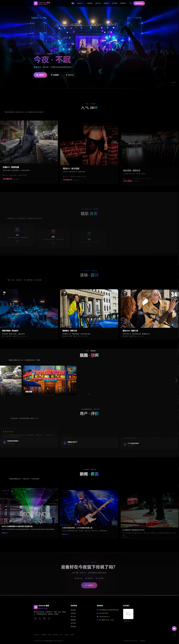
Task: Go to 关于我们 in the top navigation
Action: click(x=115, y=3)
